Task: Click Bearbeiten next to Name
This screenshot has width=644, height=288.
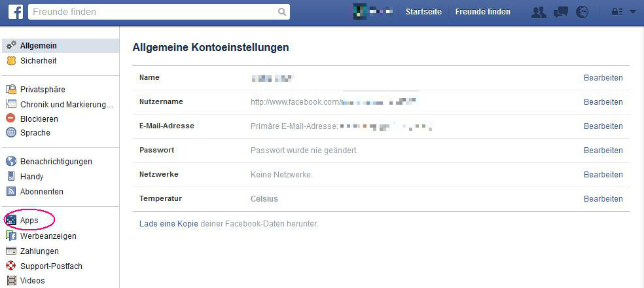Action: [x=603, y=78]
